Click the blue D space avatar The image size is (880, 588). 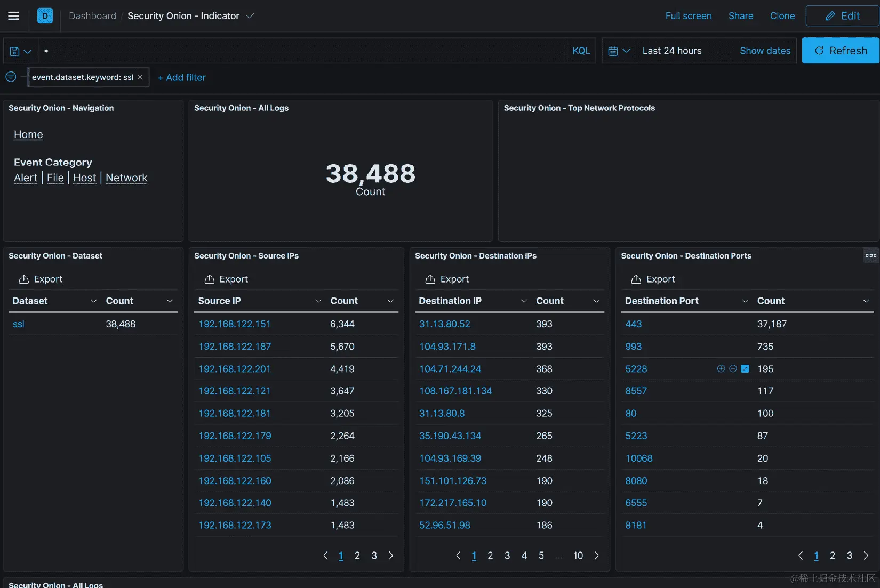coord(45,16)
